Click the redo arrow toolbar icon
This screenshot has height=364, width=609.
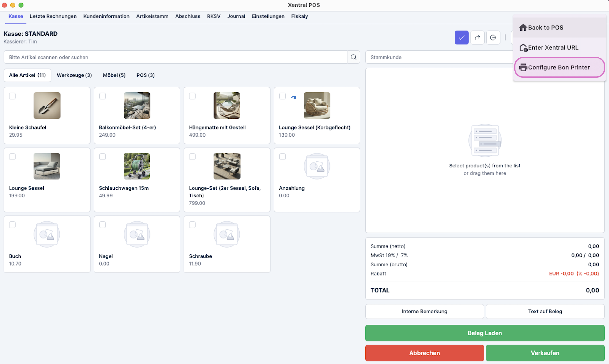pyautogui.click(x=477, y=37)
